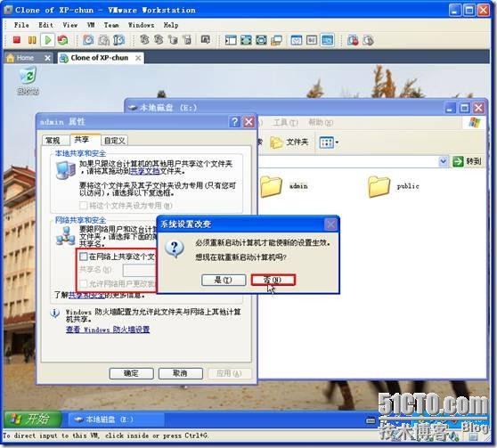Open the Windows menu
The image size is (497, 448).
[x=141, y=25]
